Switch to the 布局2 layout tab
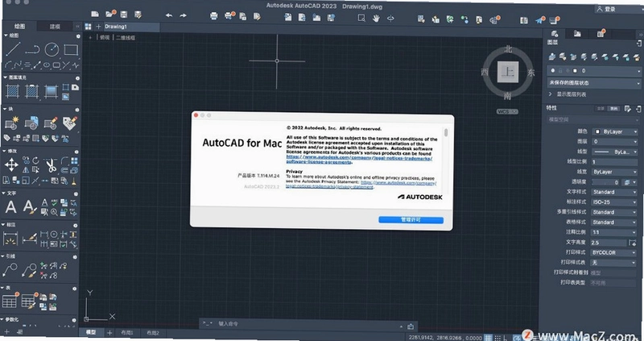Viewport: 644px width, 341px height. point(152,333)
